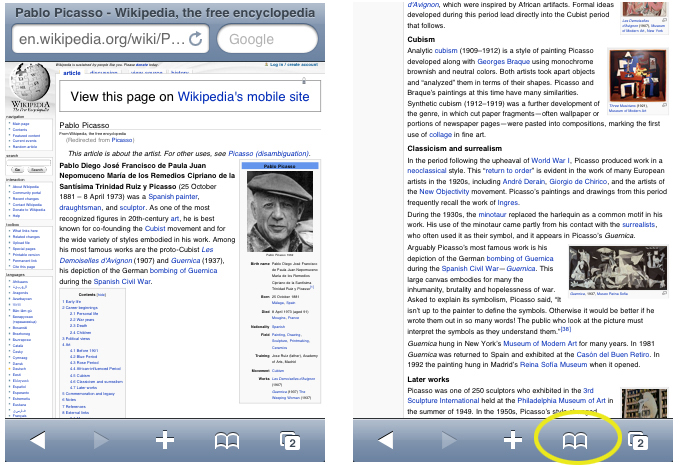
Task: Follow the 'New Objectivity' link
Action: point(444,192)
